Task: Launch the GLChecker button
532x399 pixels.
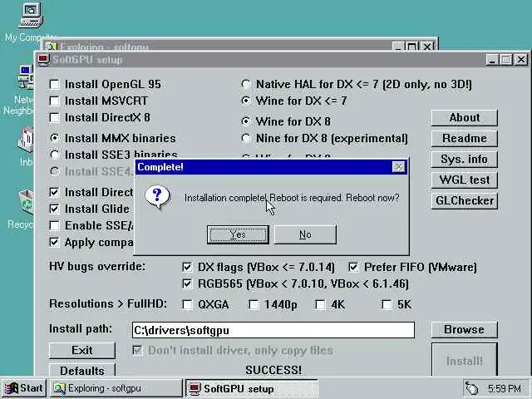Action: coord(464,201)
